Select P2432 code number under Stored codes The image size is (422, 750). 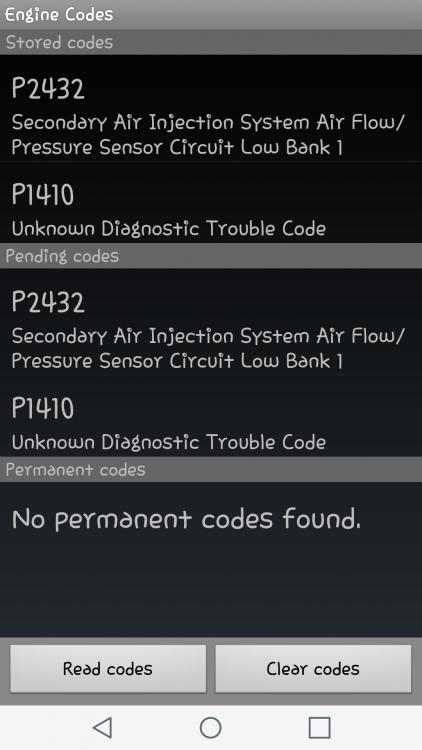click(48, 88)
